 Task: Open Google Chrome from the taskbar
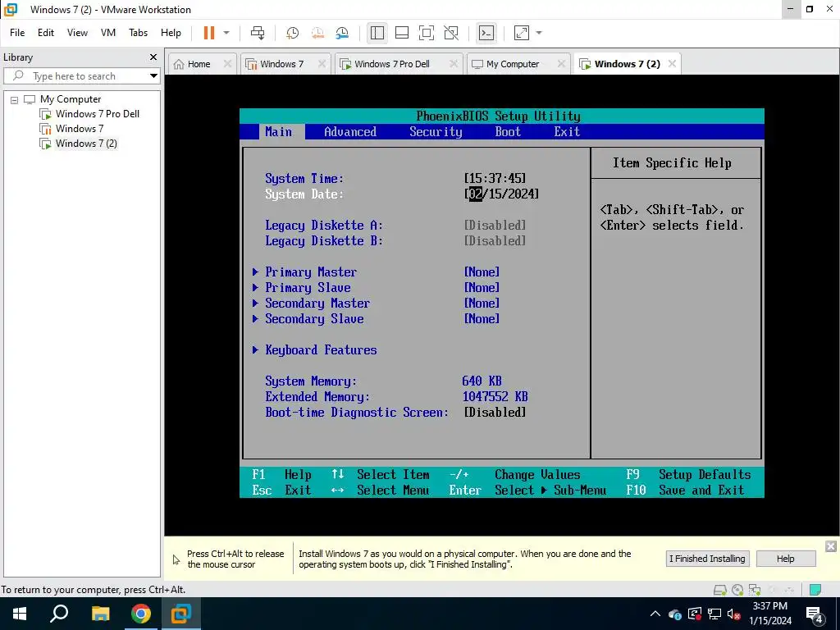pyautogui.click(x=141, y=614)
